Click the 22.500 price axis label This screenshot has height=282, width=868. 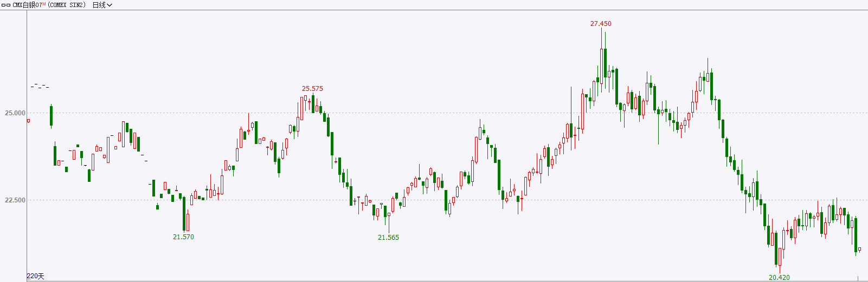point(15,200)
